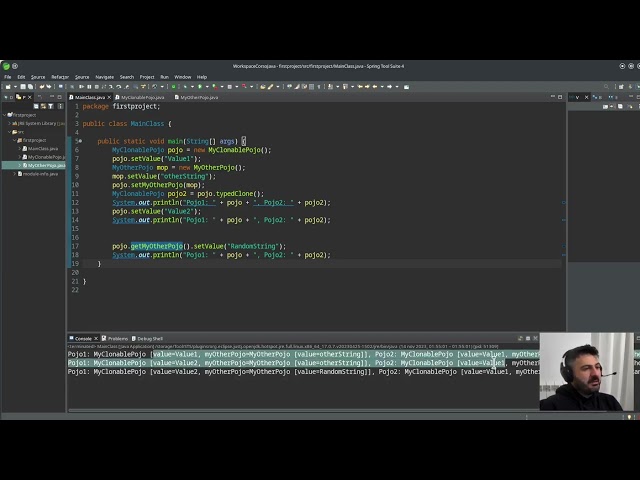Close the Console view tab
This screenshot has height=480, width=640.
click(x=96, y=338)
